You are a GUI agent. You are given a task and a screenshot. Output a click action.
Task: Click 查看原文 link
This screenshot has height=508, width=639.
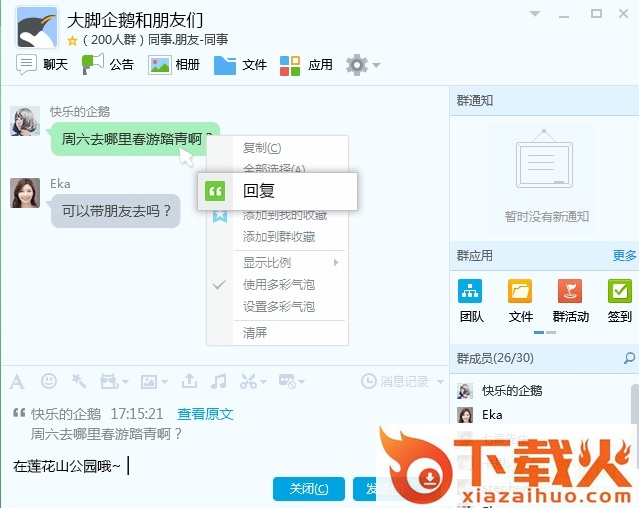[x=205, y=413]
